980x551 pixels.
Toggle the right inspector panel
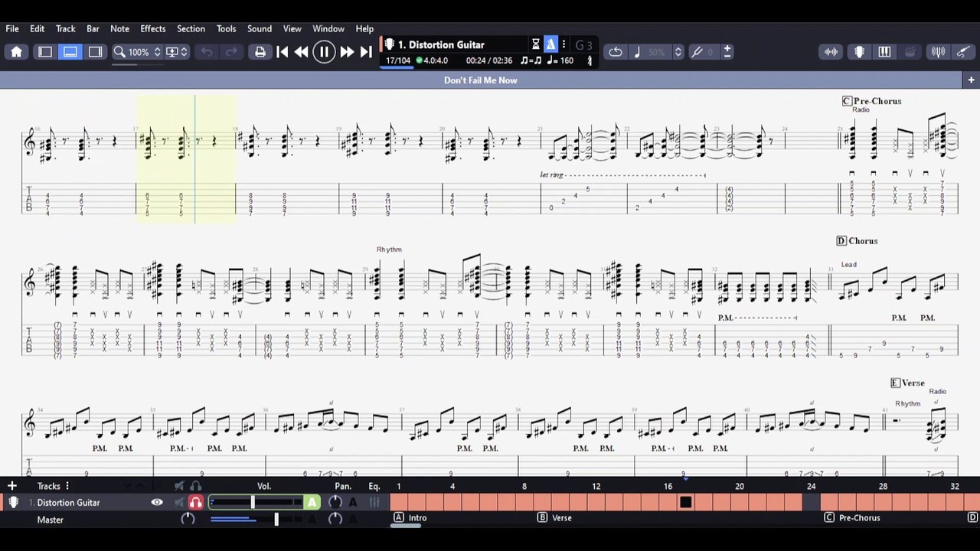pyautogui.click(x=95, y=52)
